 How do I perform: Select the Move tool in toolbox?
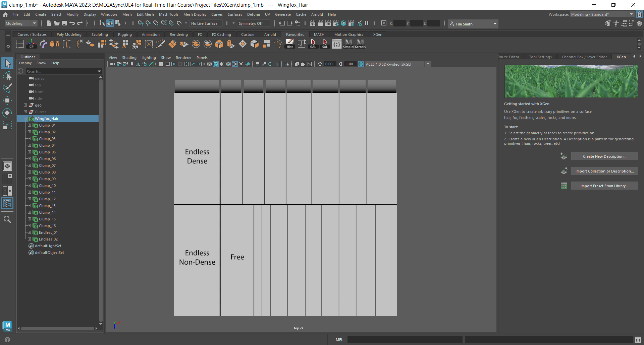7,100
